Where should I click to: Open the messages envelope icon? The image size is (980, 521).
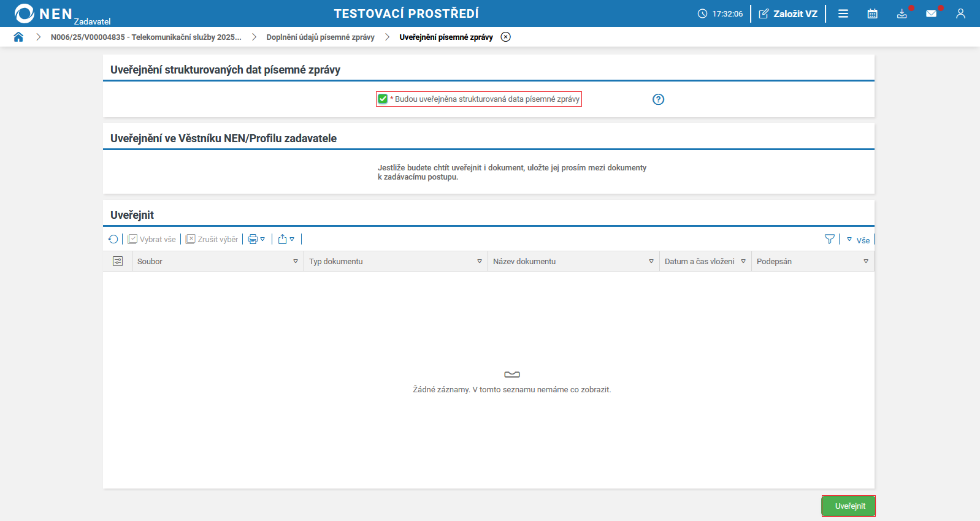[931, 13]
